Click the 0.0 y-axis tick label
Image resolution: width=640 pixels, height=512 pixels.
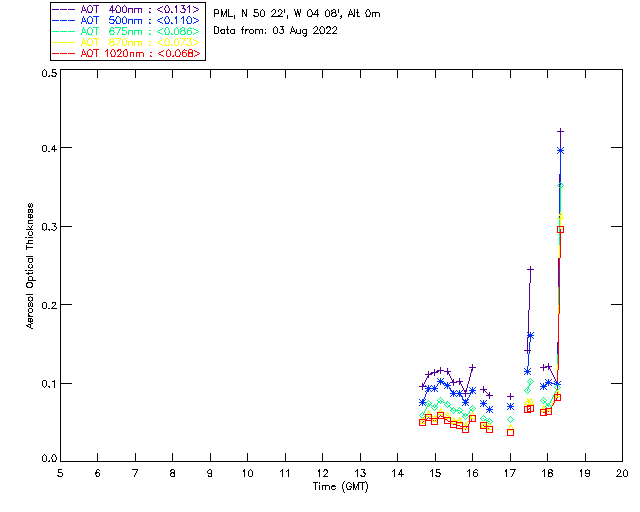(x=49, y=459)
